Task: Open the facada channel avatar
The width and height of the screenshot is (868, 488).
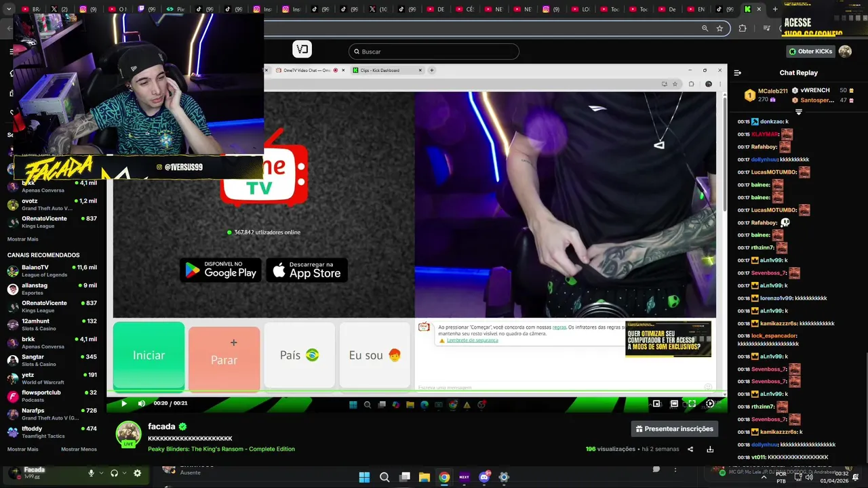Action: tap(128, 434)
